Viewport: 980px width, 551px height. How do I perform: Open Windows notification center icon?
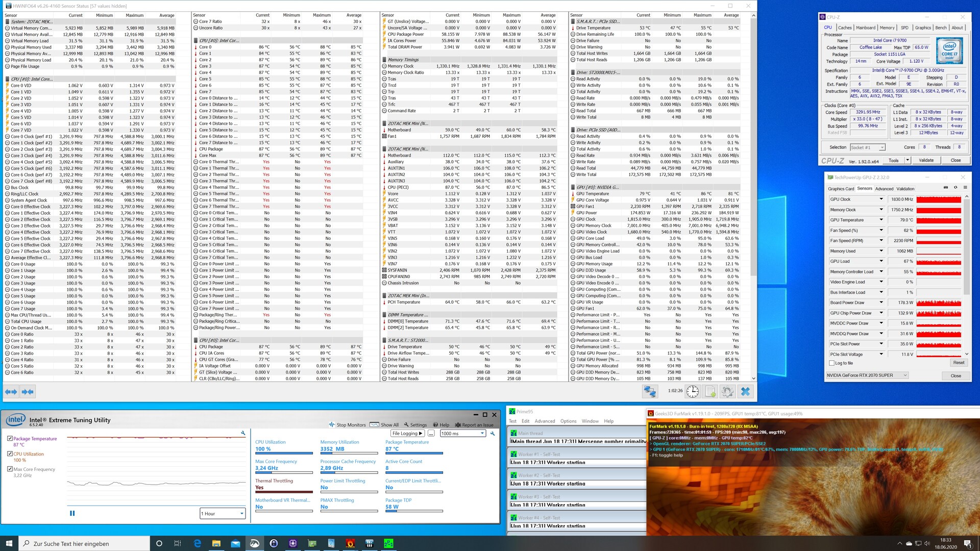967,543
